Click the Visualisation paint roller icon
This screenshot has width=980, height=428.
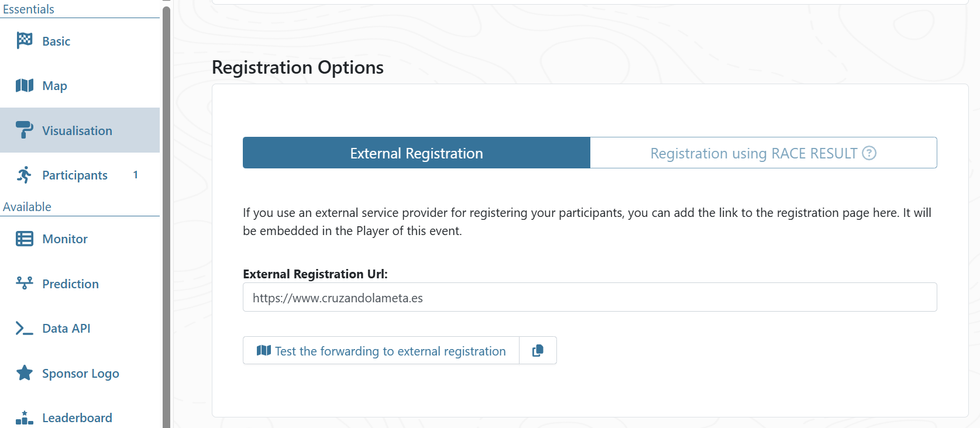(25, 130)
